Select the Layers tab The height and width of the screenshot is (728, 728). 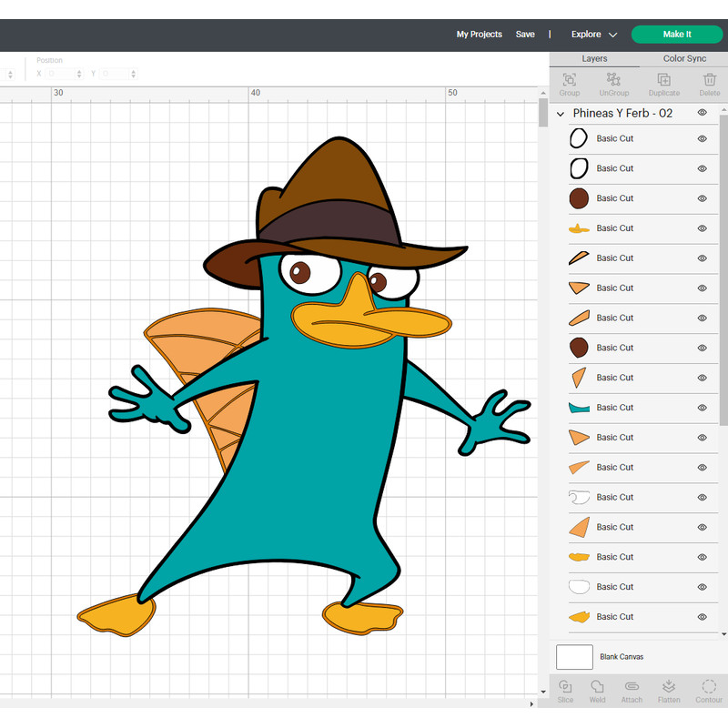594,58
